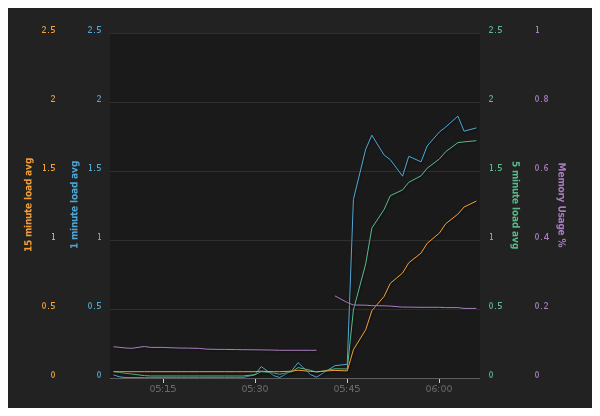Click the 05:45 time axis label
This screenshot has height=416, width=600.
[347, 389]
